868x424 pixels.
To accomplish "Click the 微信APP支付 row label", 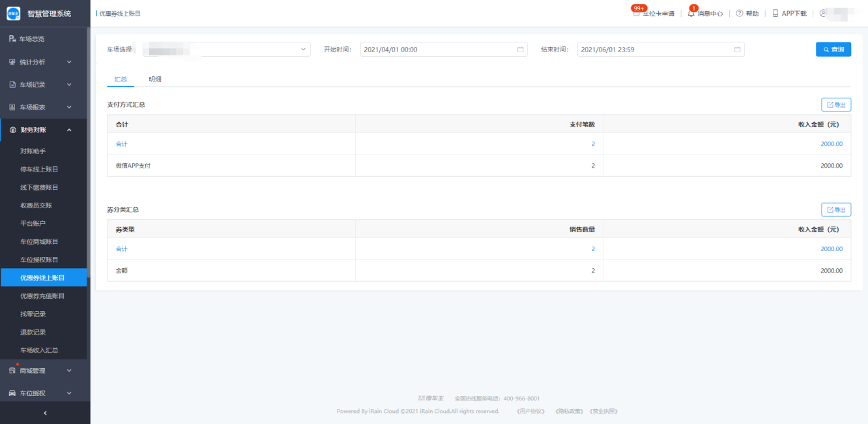I will (x=134, y=166).
